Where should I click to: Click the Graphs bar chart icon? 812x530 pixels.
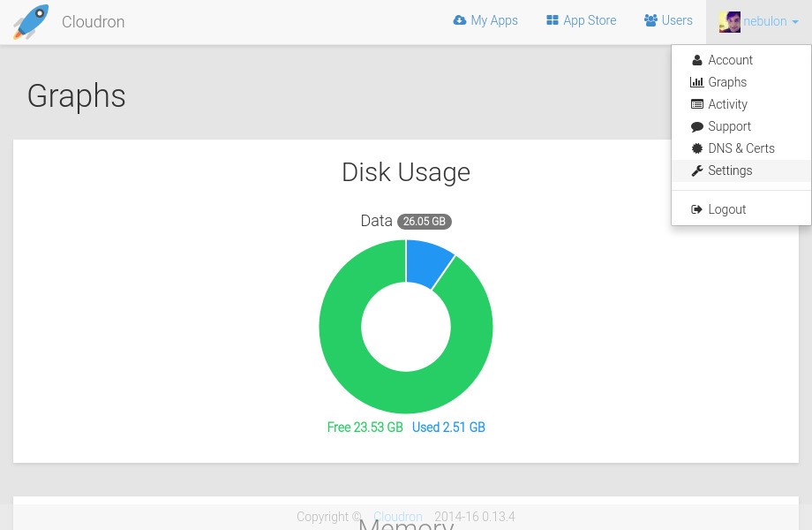coord(697,82)
